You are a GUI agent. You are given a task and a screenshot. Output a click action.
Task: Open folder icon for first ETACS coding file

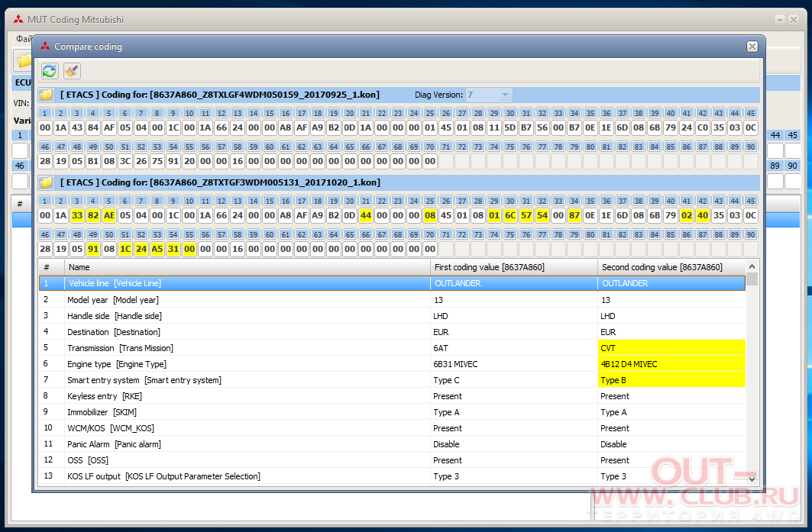[x=46, y=95]
